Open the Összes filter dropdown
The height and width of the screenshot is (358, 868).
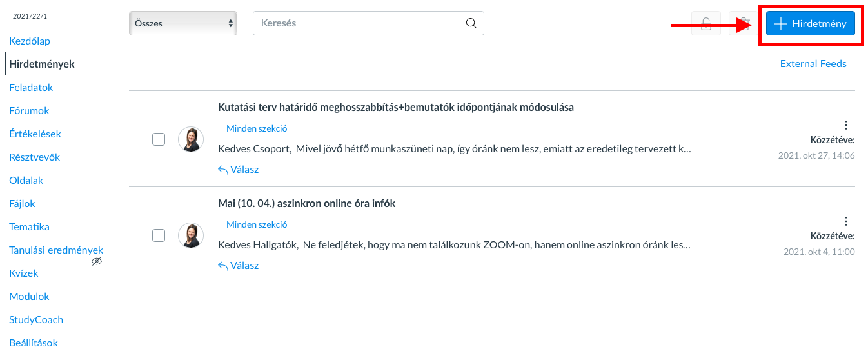[x=183, y=23]
